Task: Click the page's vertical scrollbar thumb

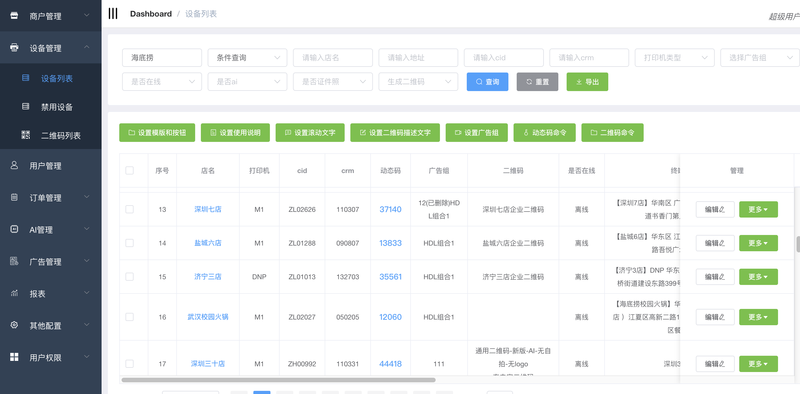Action: pos(798,244)
